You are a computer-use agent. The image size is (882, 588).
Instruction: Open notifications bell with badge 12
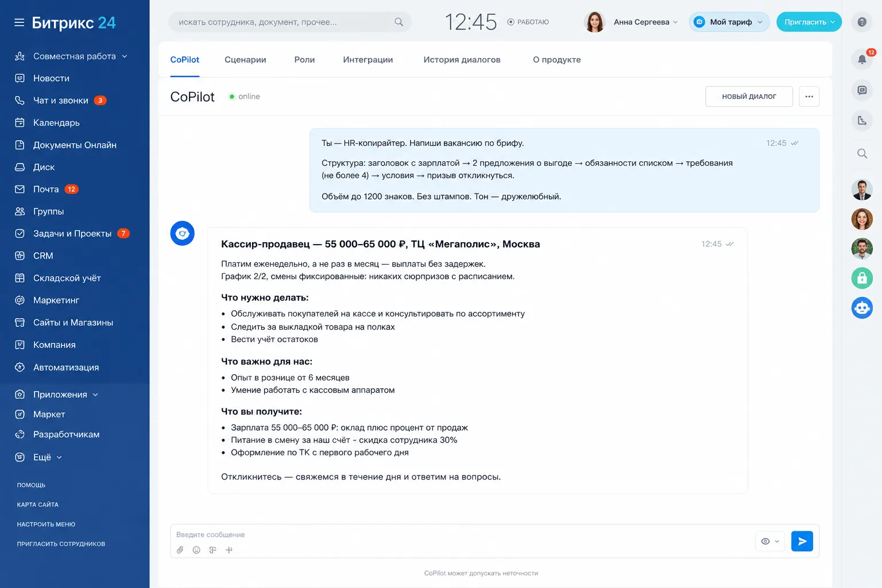(862, 59)
